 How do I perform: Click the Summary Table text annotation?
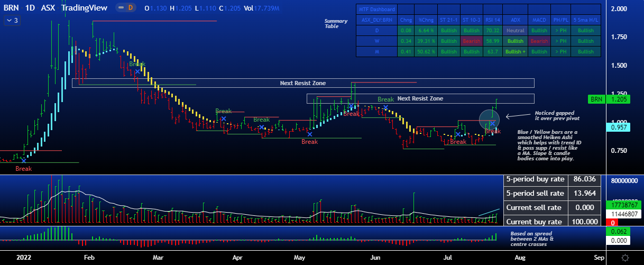(336, 24)
